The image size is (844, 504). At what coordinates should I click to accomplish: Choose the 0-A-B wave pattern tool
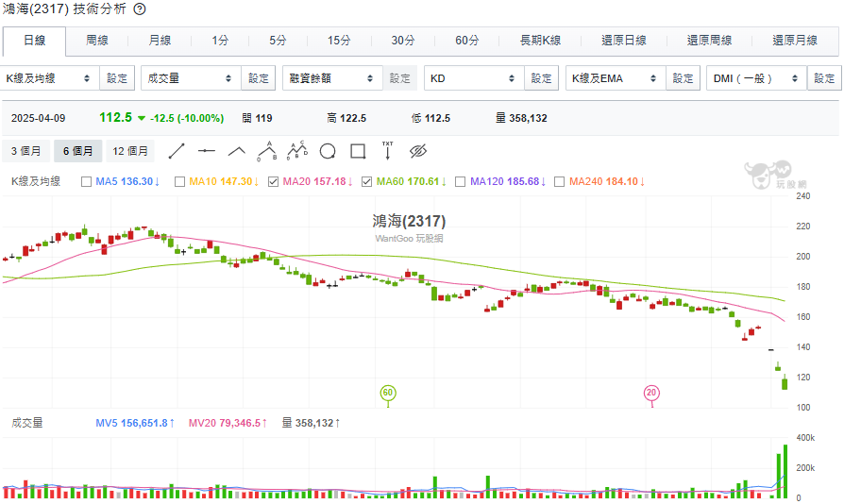[x=267, y=151]
